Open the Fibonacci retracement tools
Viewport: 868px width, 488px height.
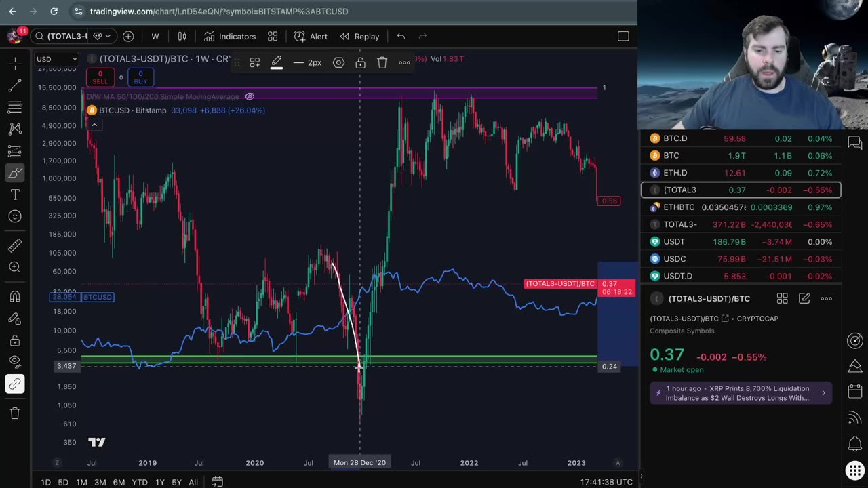(x=15, y=107)
